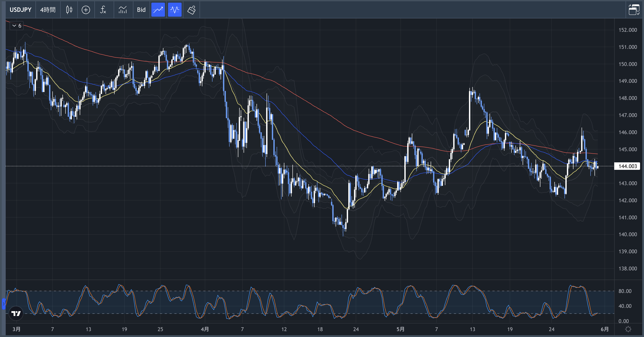Select the current price label 144.003
The image size is (644, 337).
click(x=627, y=166)
